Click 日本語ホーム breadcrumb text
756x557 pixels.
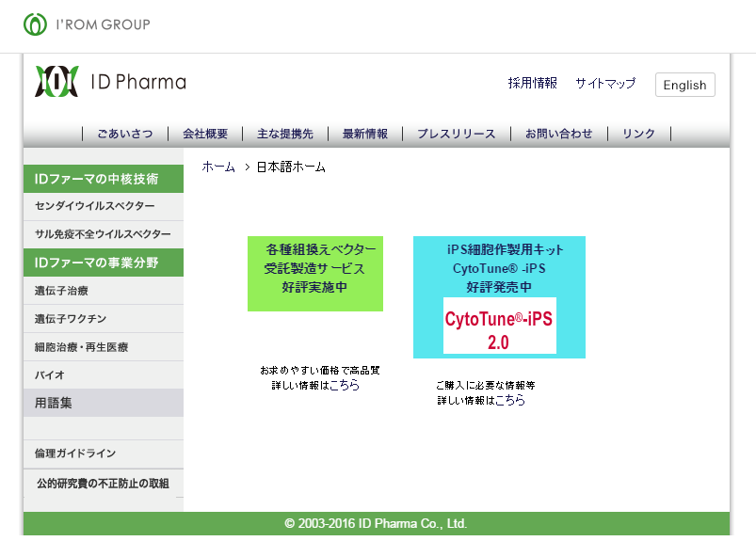coord(291,167)
